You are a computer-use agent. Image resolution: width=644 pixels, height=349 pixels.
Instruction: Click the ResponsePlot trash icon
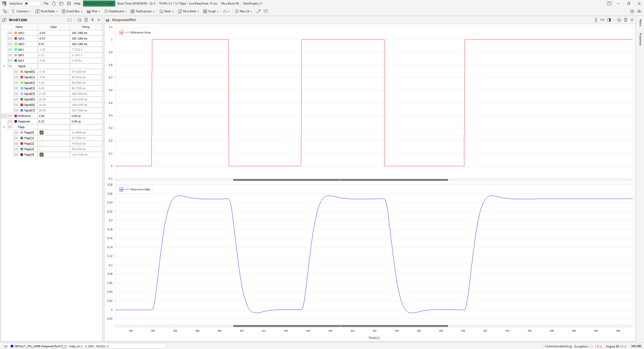point(626,20)
